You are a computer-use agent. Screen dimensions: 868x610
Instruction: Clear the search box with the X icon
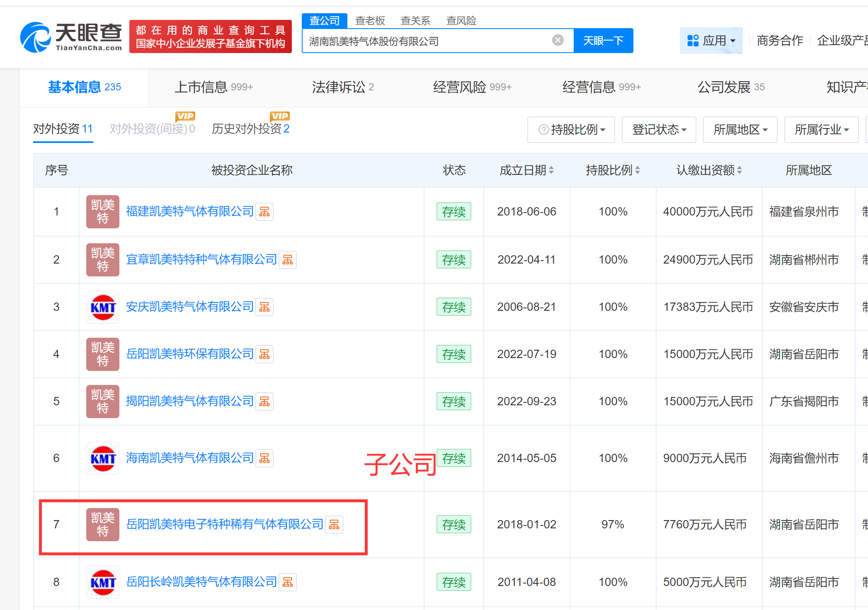point(558,40)
